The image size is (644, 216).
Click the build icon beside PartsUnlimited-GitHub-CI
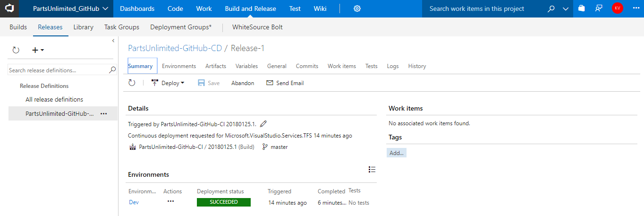pyautogui.click(x=132, y=147)
